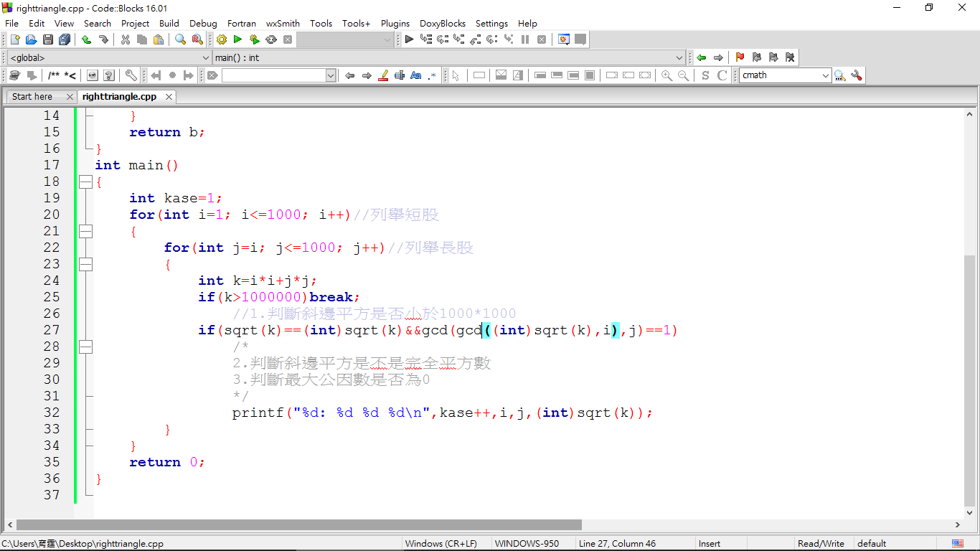Jump back with the green left arrow
Viewport: 980px width, 551px height.
point(701,57)
